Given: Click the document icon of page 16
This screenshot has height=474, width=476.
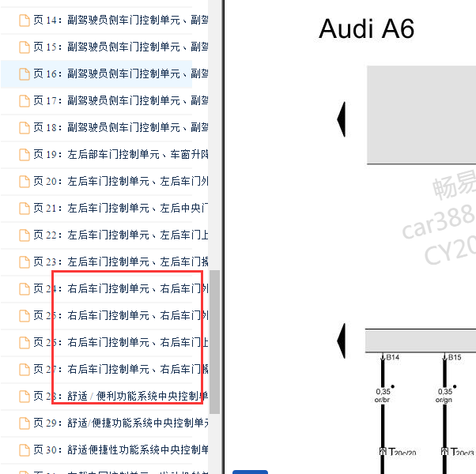Looking at the screenshot, I should point(25,74).
